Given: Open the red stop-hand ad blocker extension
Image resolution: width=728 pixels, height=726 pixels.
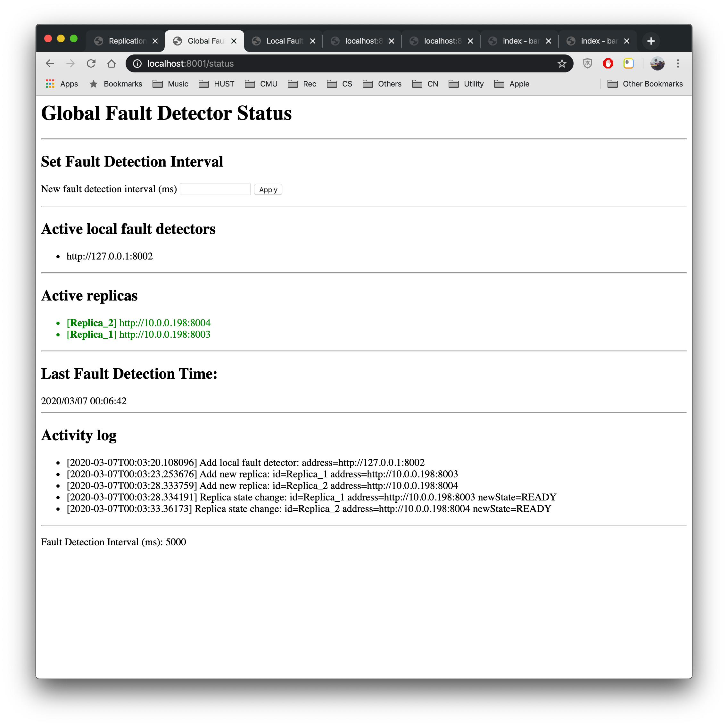Looking at the screenshot, I should pos(608,63).
